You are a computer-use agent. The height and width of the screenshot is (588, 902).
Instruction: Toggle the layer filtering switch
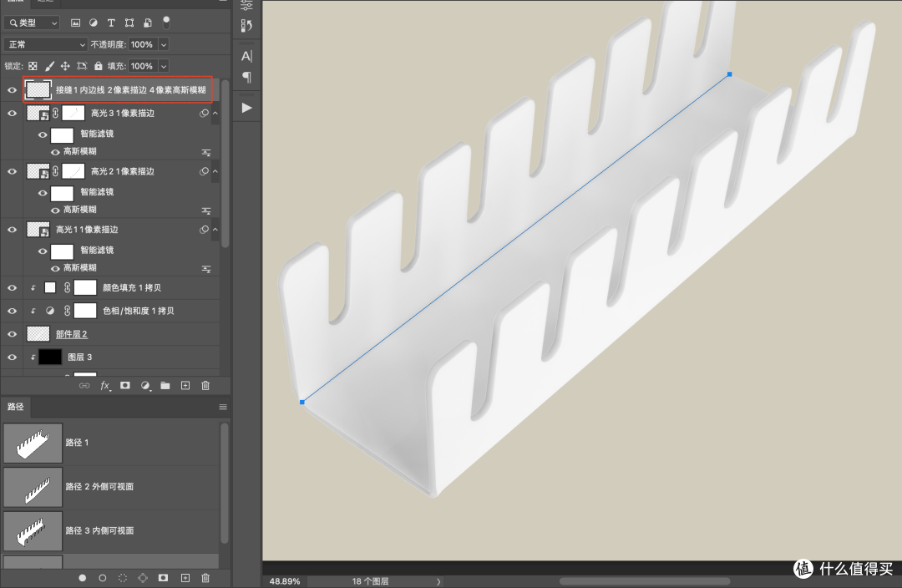(x=166, y=23)
